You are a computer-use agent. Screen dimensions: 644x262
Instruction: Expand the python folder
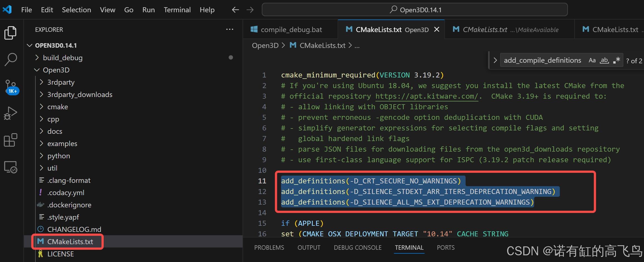click(41, 156)
